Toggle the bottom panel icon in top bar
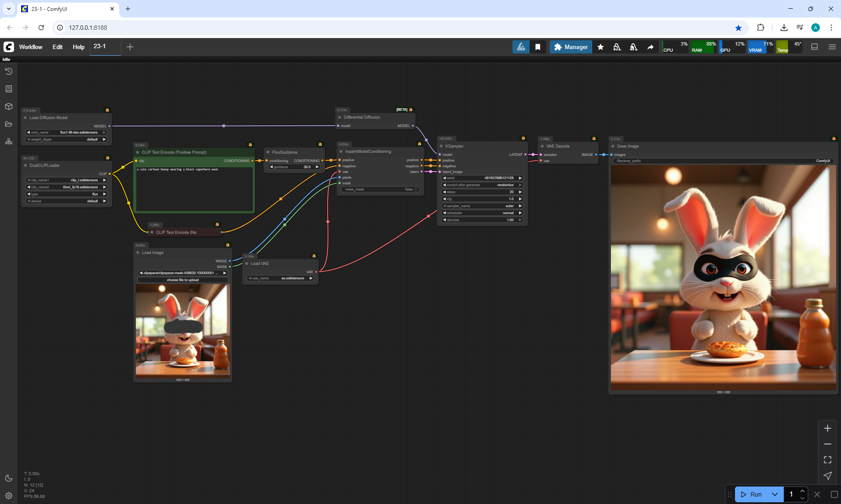This screenshot has height=504, width=841. (x=815, y=47)
